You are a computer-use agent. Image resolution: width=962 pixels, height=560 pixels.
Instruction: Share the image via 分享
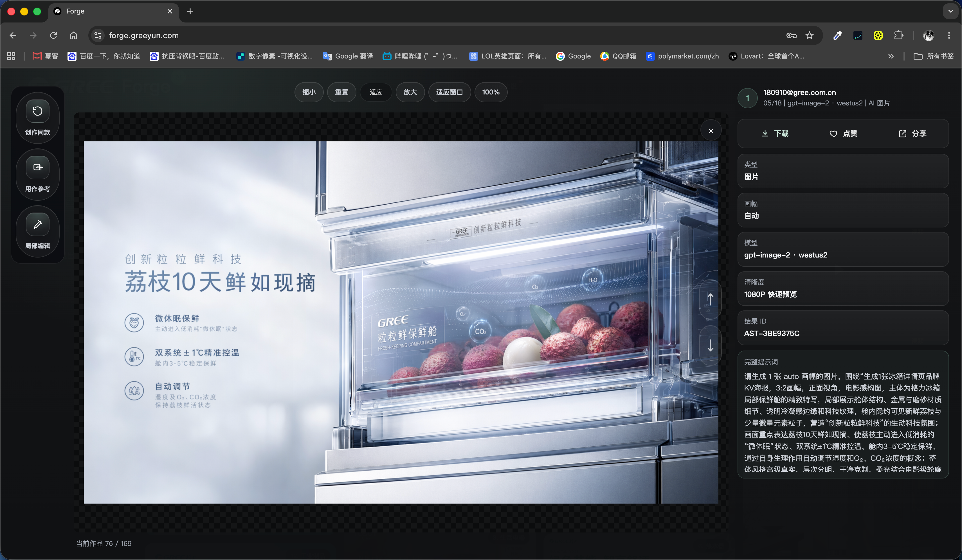coord(912,134)
